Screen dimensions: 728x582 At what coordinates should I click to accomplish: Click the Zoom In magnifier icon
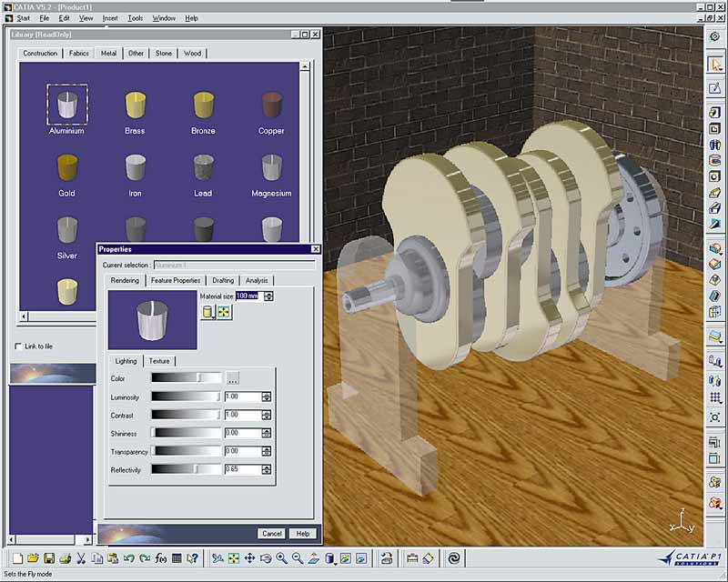click(x=281, y=558)
